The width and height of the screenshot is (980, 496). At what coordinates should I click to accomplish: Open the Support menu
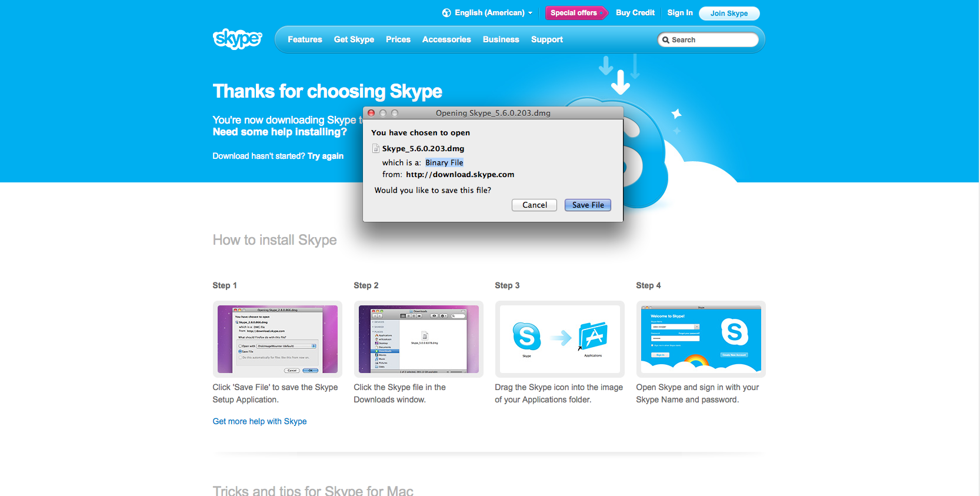tap(547, 39)
